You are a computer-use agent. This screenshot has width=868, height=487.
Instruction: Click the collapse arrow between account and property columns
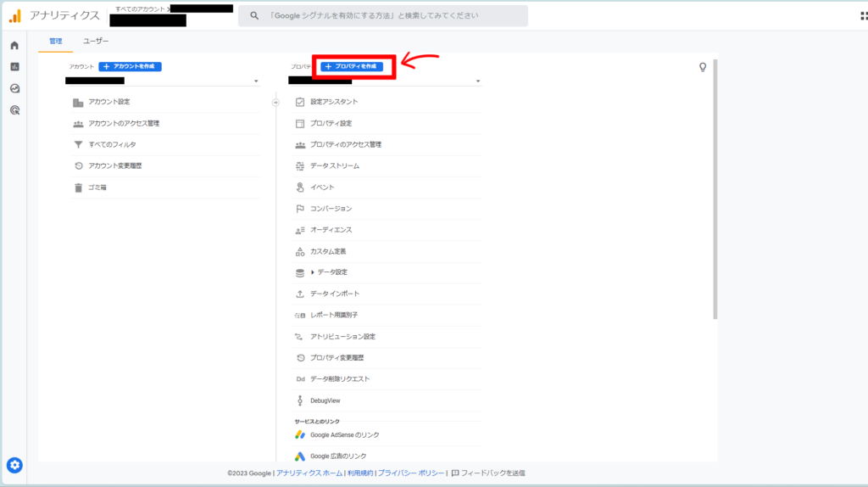pos(275,102)
